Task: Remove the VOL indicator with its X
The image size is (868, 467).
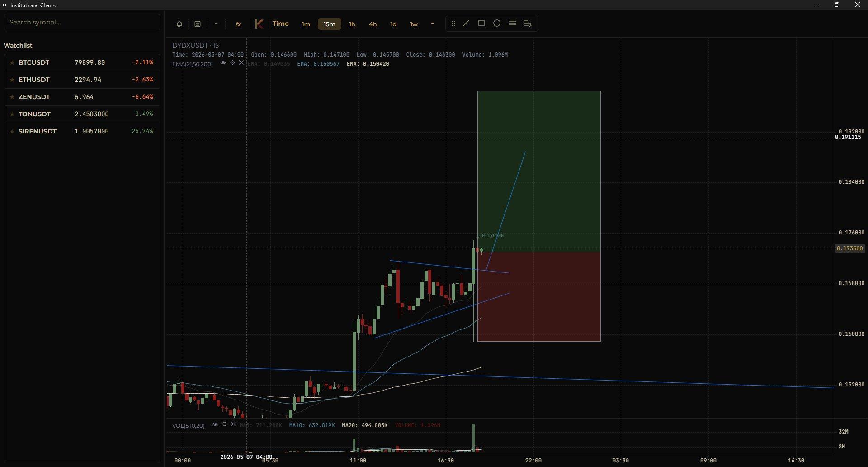Action: [233, 424]
